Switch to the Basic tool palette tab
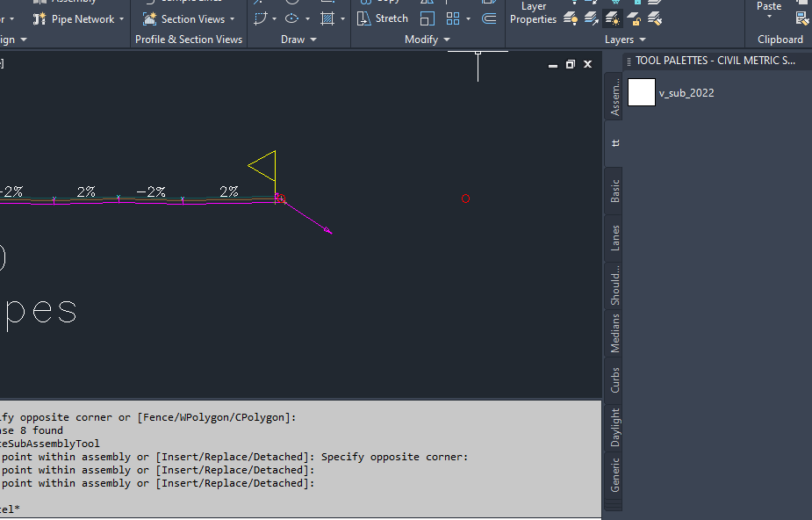Viewport: 812px width, 520px height. coord(614,189)
